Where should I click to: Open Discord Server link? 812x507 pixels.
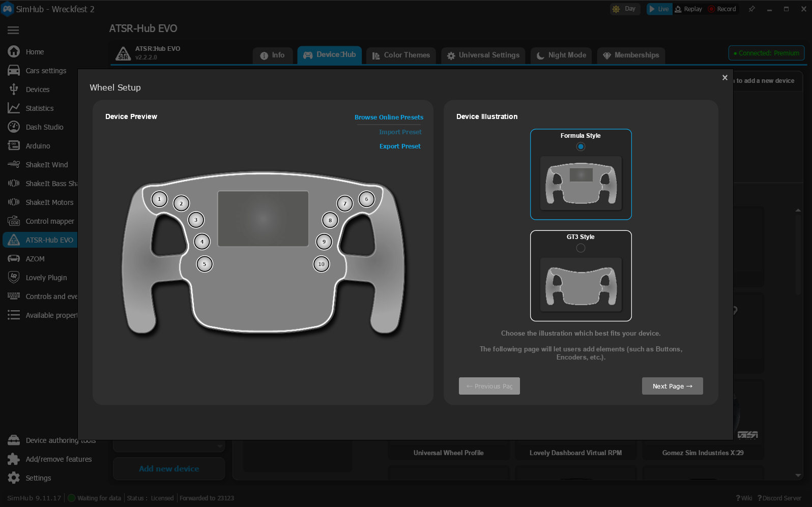coord(779,498)
